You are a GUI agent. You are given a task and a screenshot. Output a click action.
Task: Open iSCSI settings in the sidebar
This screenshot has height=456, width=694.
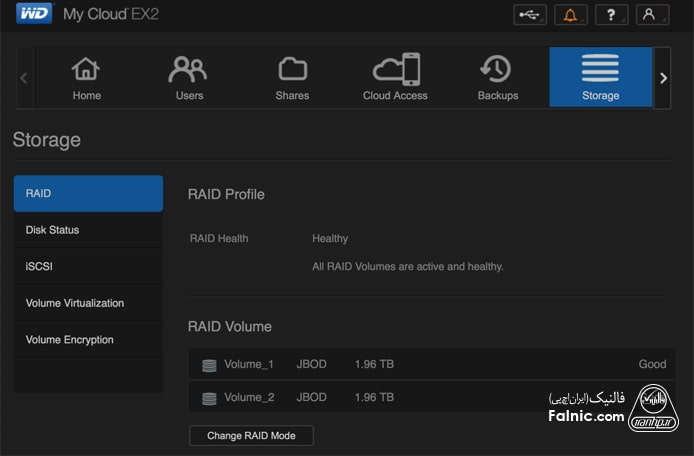pyautogui.click(x=88, y=267)
